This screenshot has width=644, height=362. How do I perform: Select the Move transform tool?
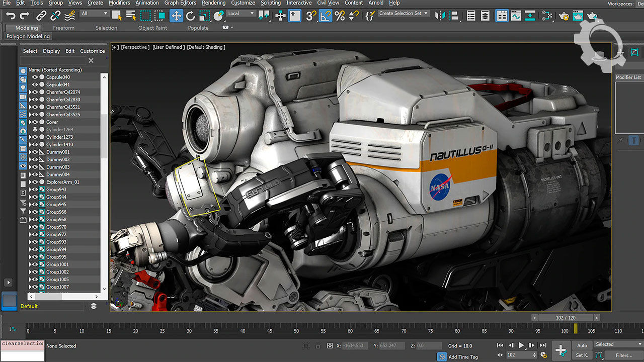[x=176, y=16]
